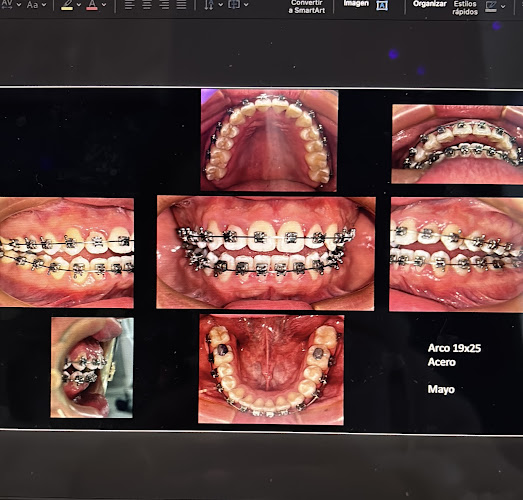523x500 pixels.
Task: Open the highlight color dropdown arrow
Action: tap(79, 5)
